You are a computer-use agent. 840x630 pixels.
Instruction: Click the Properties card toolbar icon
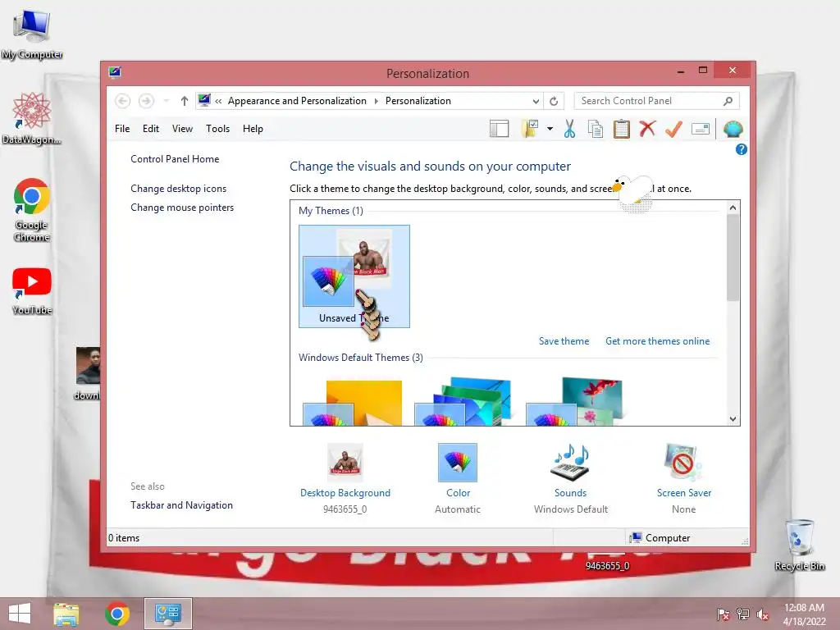tap(701, 129)
